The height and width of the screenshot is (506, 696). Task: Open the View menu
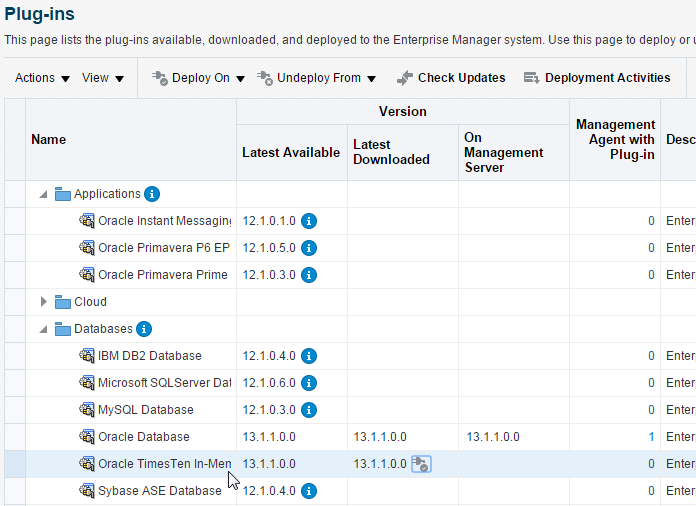tap(103, 78)
